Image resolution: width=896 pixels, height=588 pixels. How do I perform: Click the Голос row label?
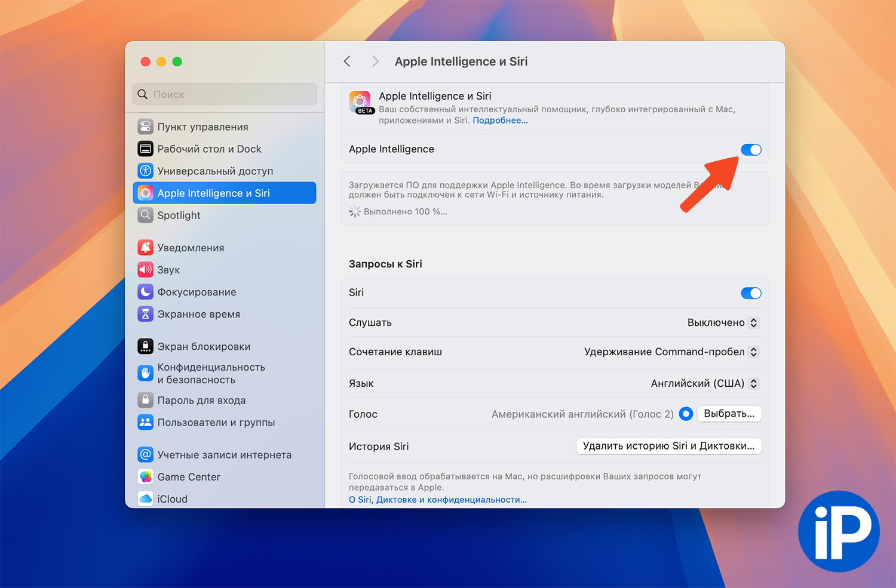click(363, 414)
